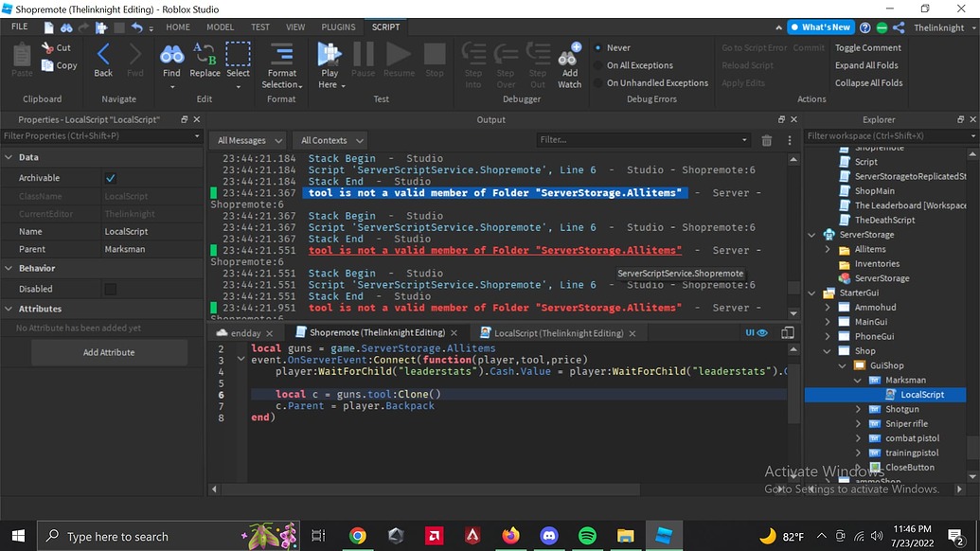Image resolution: width=980 pixels, height=551 pixels.
Task: Click the Stop test button
Action: 435,61
